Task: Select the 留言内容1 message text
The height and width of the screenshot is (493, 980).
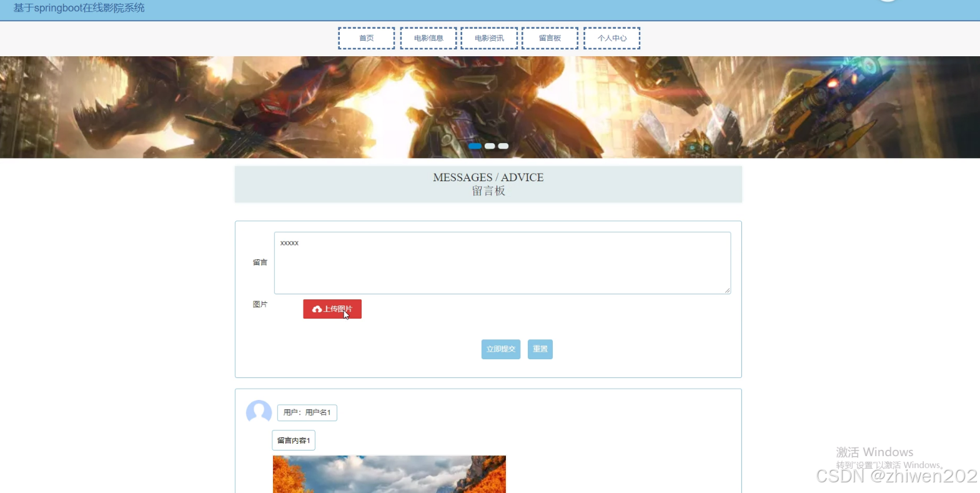Action: click(294, 441)
